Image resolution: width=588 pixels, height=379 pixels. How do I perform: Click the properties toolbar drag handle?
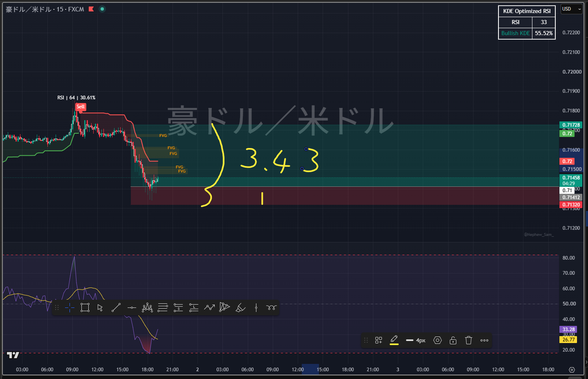tap(366, 340)
